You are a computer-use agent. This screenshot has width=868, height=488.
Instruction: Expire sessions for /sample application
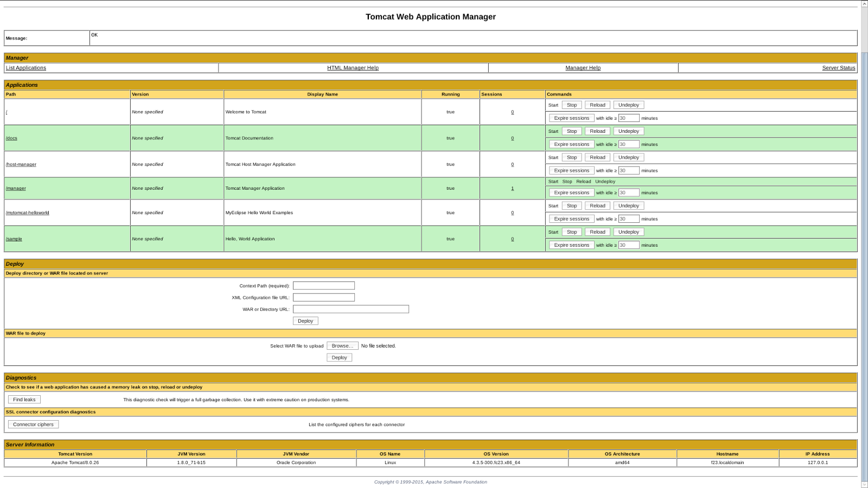571,245
